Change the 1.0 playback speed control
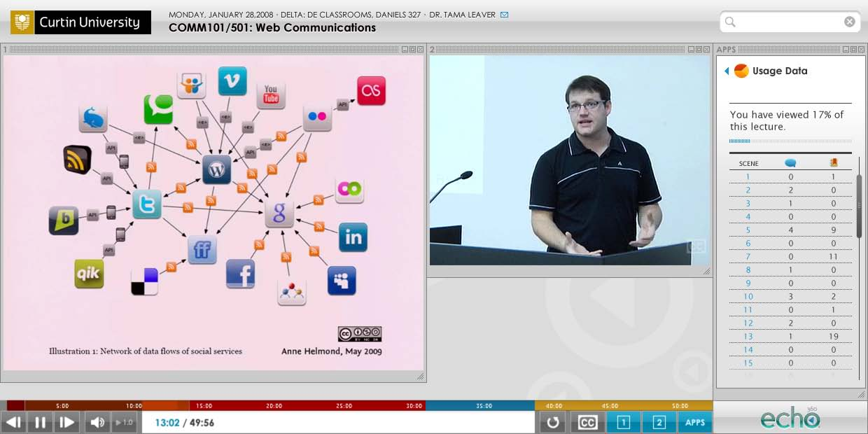 pos(125,422)
